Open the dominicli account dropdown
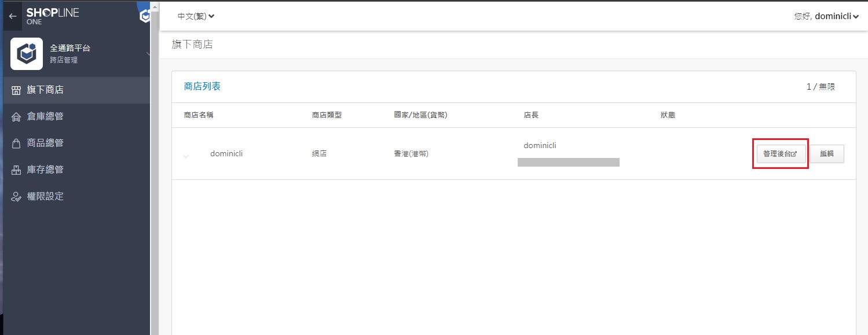The height and width of the screenshot is (335, 868). pos(826,16)
